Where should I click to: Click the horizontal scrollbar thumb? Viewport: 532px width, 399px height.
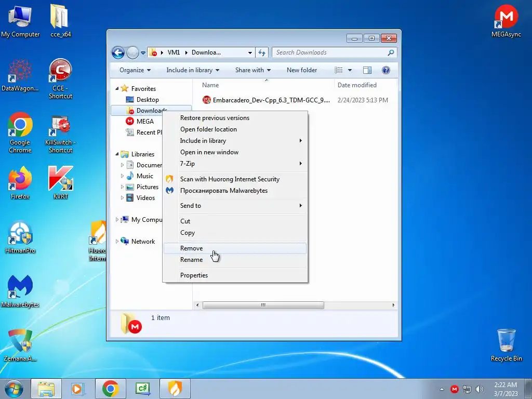(x=263, y=305)
